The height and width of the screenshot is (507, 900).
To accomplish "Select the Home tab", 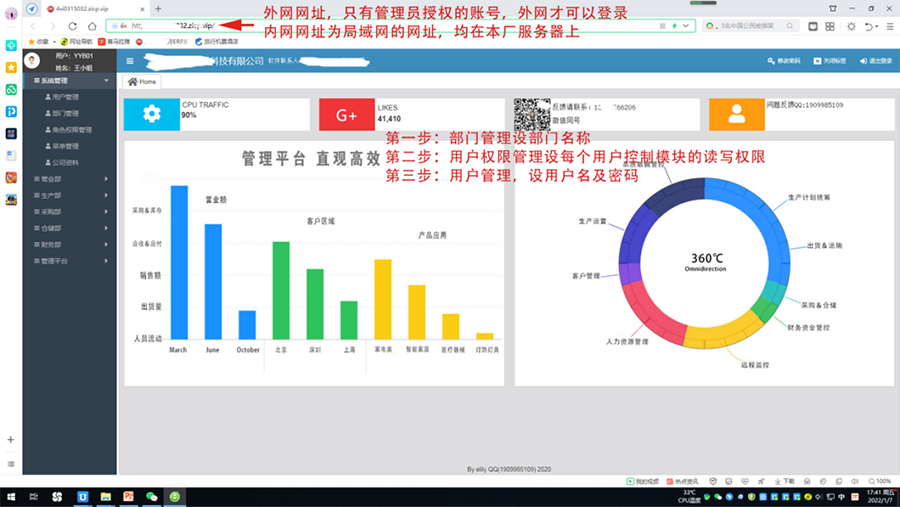I will [x=142, y=82].
